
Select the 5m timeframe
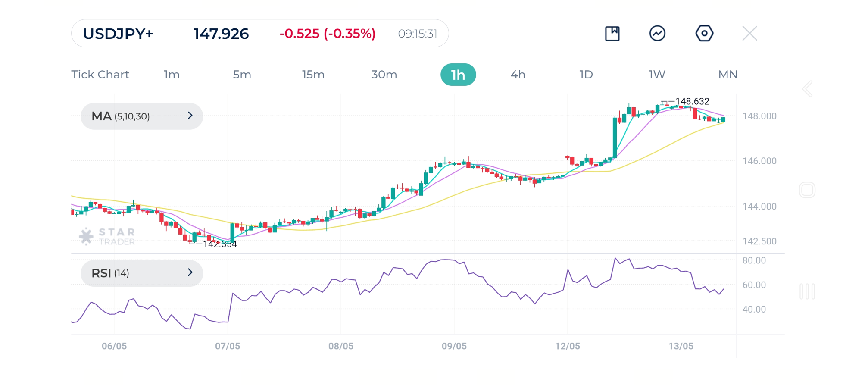pos(242,75)
